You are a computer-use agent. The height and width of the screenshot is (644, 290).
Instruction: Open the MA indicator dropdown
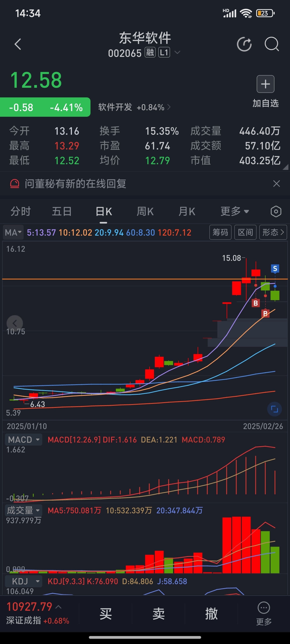13,232
